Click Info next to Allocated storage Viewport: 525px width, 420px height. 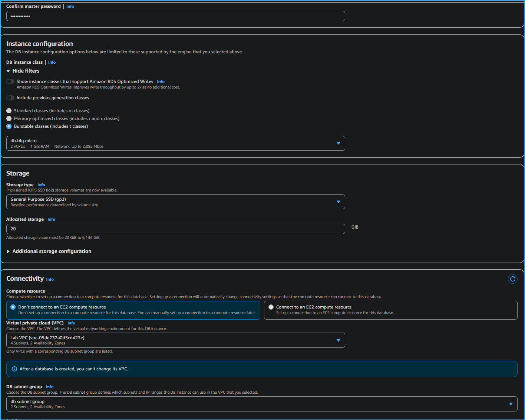(51, 219)
